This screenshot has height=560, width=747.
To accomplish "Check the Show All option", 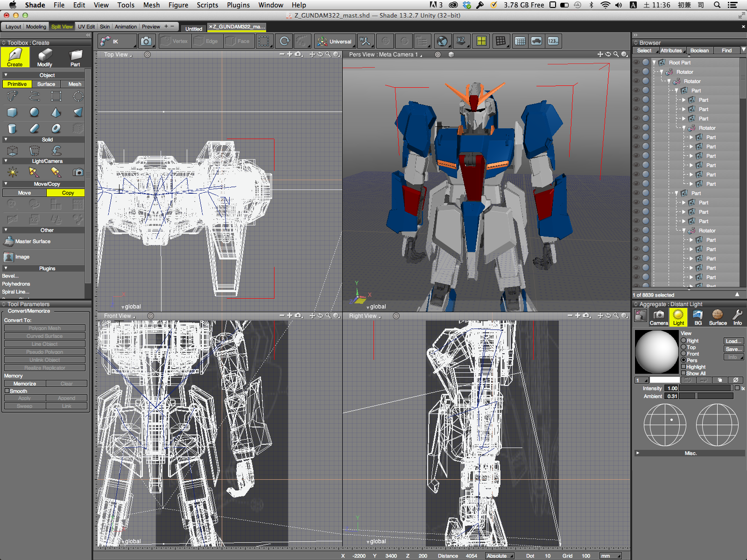I will tap(684, 373).
